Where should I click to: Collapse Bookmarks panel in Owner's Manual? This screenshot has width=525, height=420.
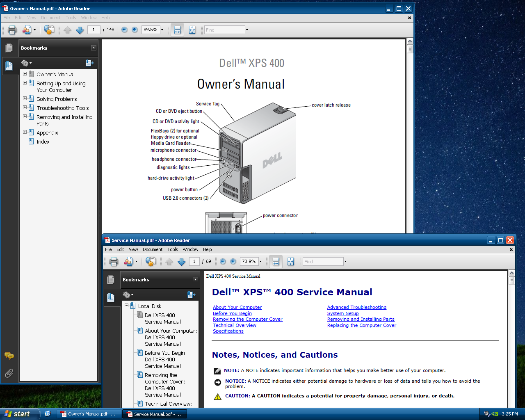(x=94, y=48)
